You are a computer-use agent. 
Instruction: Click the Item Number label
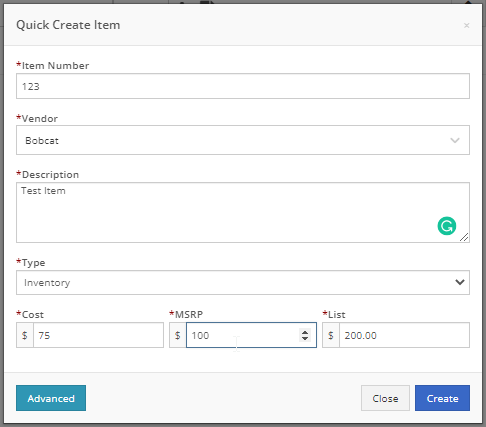pos(53,66)
